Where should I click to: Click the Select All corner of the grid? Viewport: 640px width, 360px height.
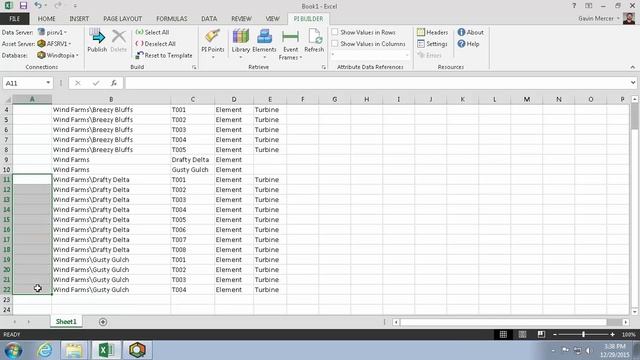tap(7, 99)
